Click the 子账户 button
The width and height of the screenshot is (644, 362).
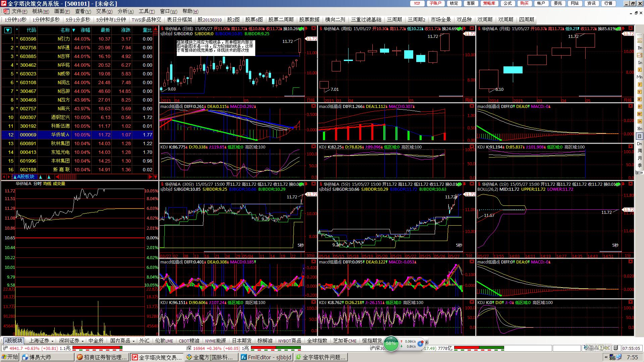(x=435, y=3)
